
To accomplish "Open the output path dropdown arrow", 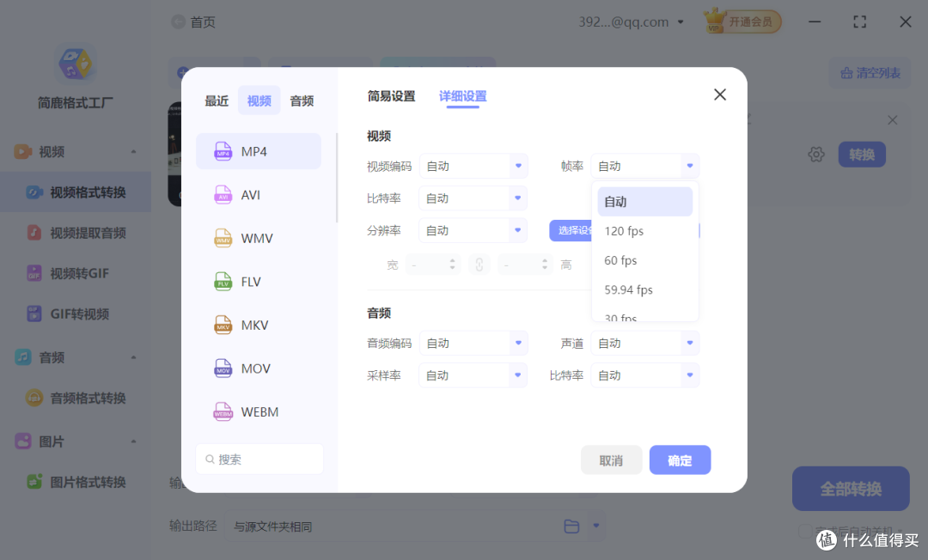I will click(596, 526).
